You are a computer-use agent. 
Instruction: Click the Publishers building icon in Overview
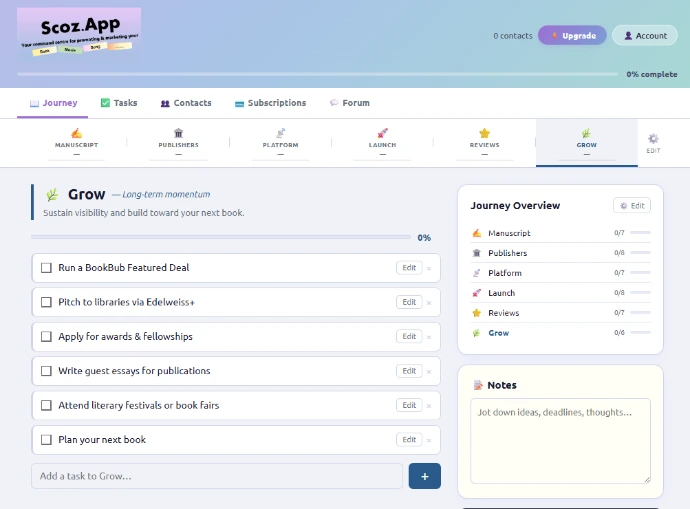coord(477,253)
